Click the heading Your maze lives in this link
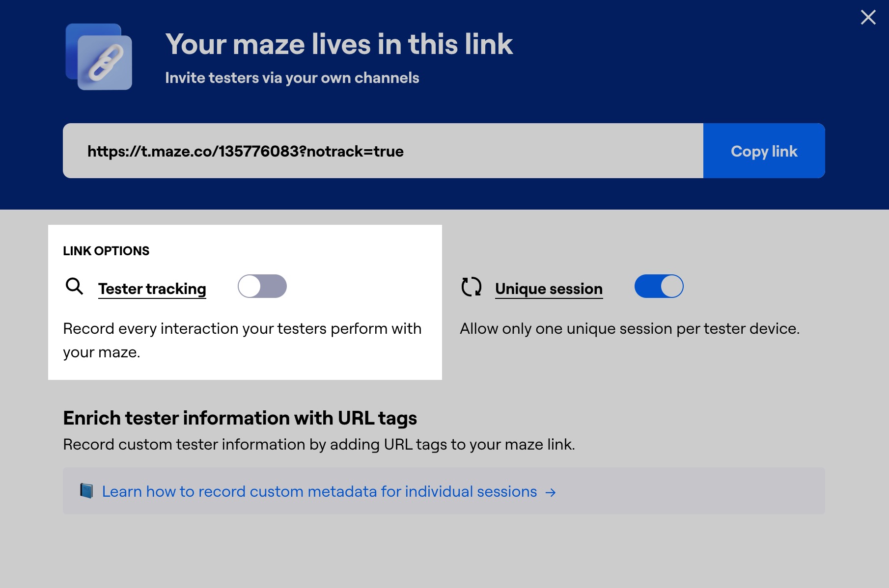The height and width of the screenshot is (588, 889). 339,44
